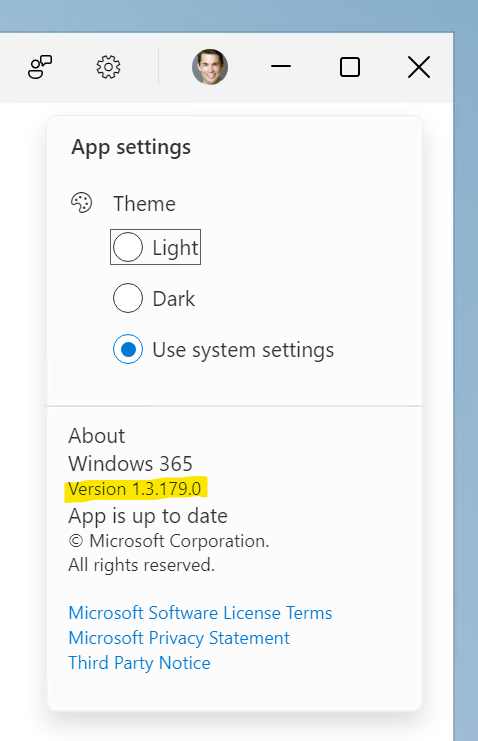
Task: Open the Third Party Notice link
Action: point(139,663)
